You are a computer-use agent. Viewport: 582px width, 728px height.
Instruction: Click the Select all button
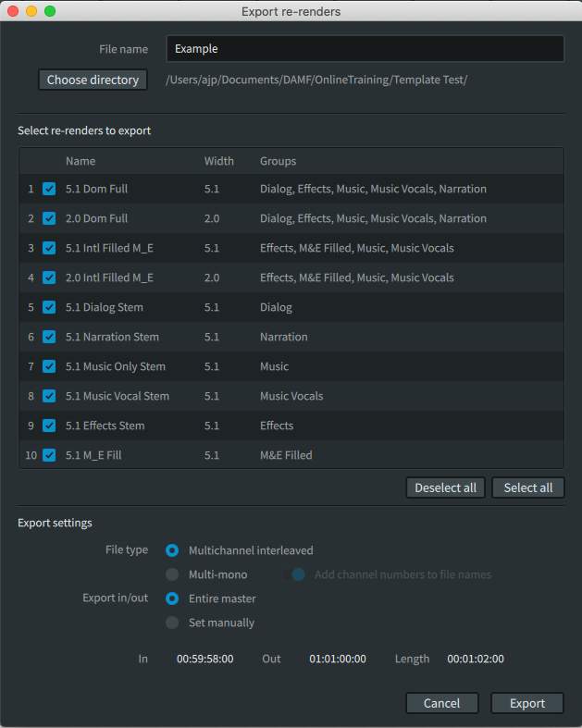(527, 487)
